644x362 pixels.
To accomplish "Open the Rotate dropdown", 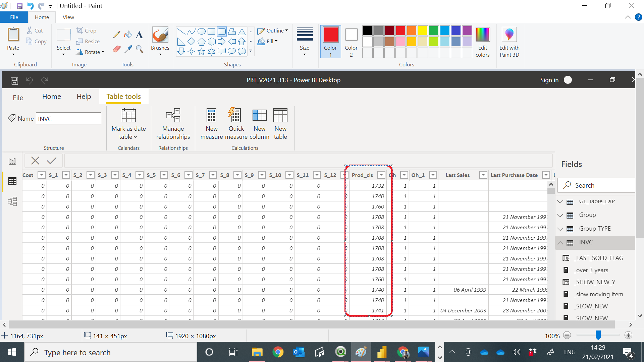I will click(x=90, y=52).
